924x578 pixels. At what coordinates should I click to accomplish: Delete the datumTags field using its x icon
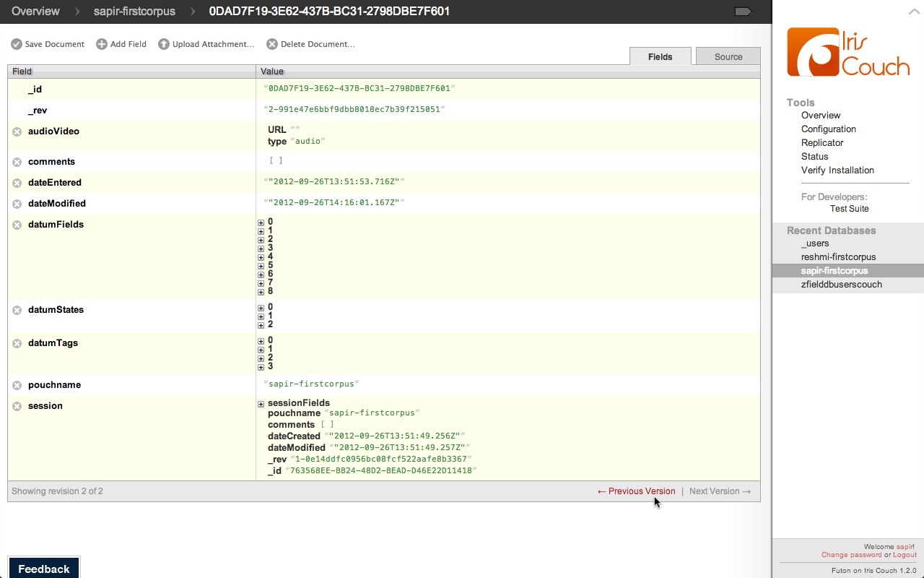tap(17, 343)
